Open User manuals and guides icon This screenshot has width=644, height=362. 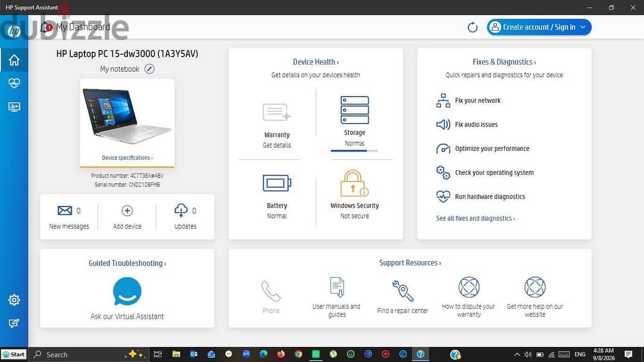(337, 287)
